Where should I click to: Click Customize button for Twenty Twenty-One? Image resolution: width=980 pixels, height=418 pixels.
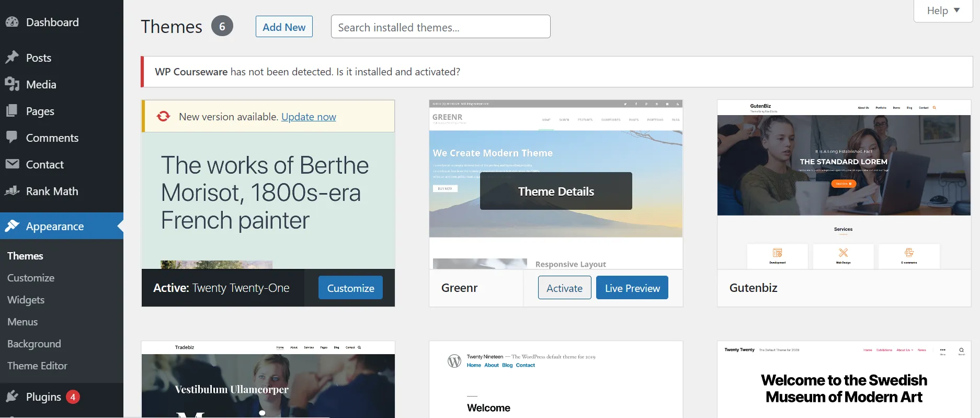point(350,288)
